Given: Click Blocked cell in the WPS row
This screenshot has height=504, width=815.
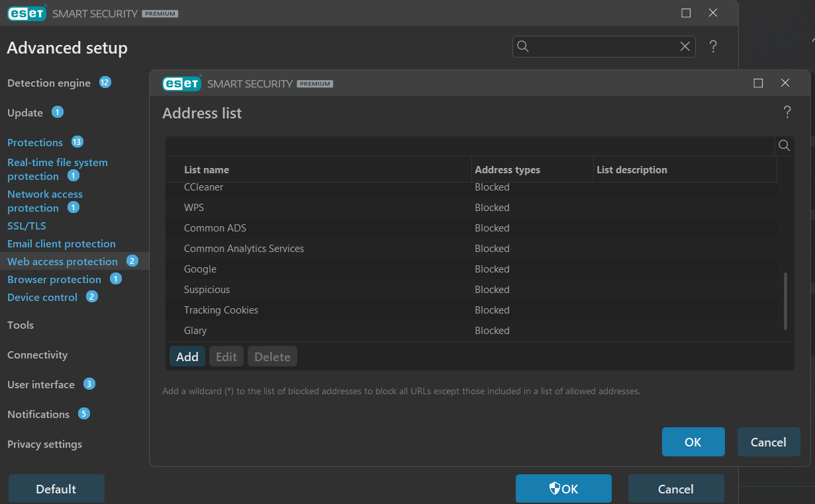Looking at the screenshot, I should [x=492, y=208].
